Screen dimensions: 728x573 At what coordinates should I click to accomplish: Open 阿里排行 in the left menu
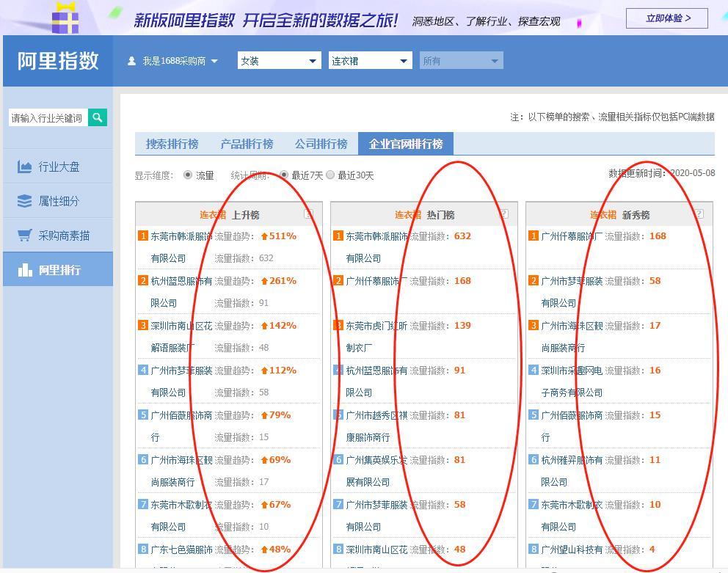click(58, 269)
